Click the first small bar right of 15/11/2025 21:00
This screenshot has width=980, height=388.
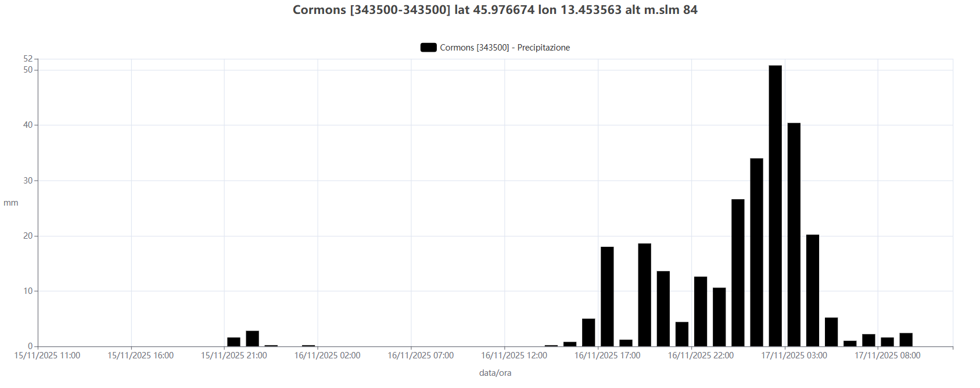pos(234,342)
